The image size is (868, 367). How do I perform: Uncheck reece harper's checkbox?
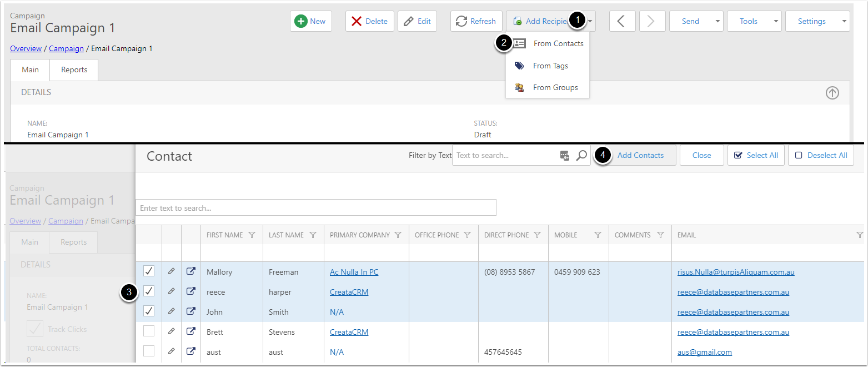(x=149, y=291)
